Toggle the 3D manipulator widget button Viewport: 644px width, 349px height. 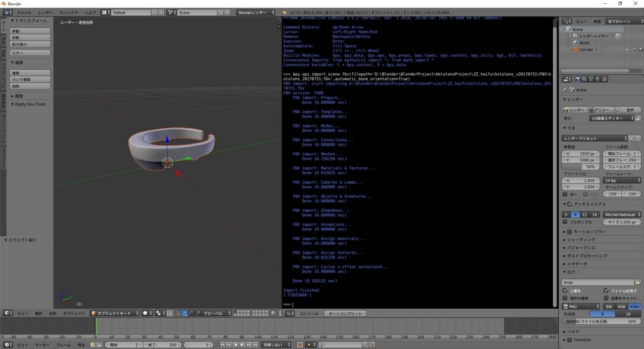pyautogui.click(x=178, y=313)
